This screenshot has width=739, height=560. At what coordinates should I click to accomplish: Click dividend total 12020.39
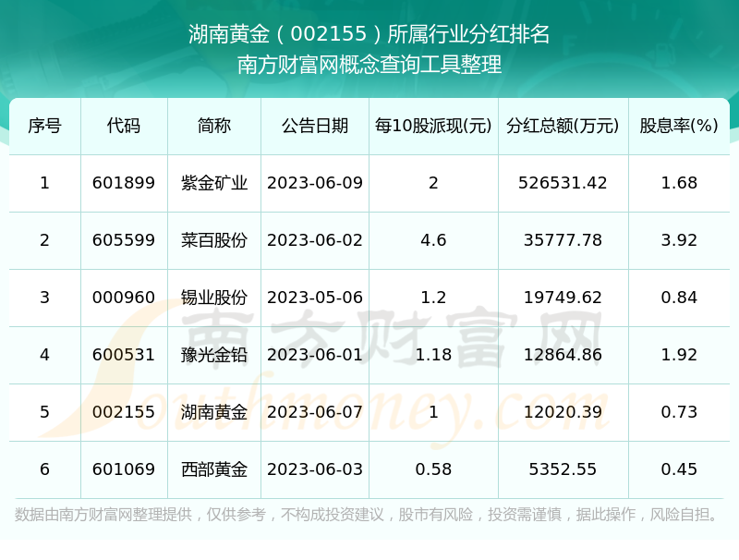563,412
